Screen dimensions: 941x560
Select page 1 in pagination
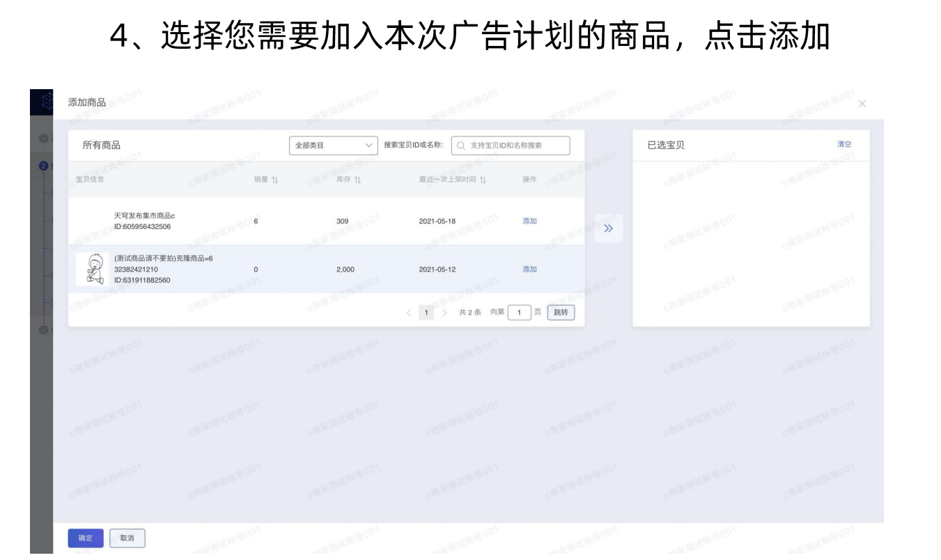tap(426, 313)
